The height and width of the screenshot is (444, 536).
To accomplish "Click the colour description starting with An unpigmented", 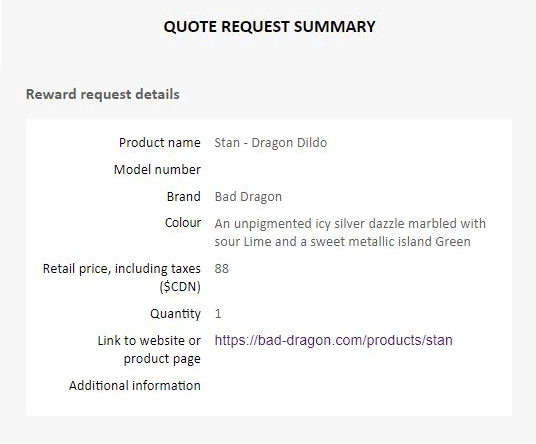I will [350, 232].
